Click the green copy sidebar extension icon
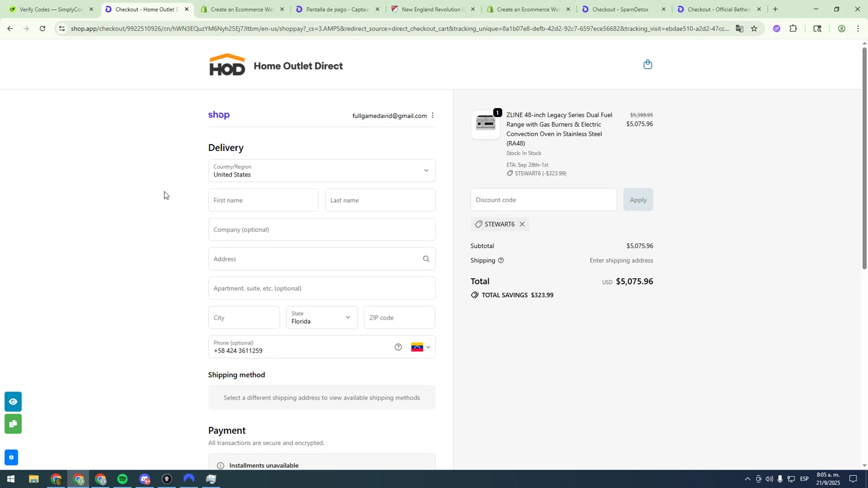This screenshot has width=868, height=488. [13, 424]
